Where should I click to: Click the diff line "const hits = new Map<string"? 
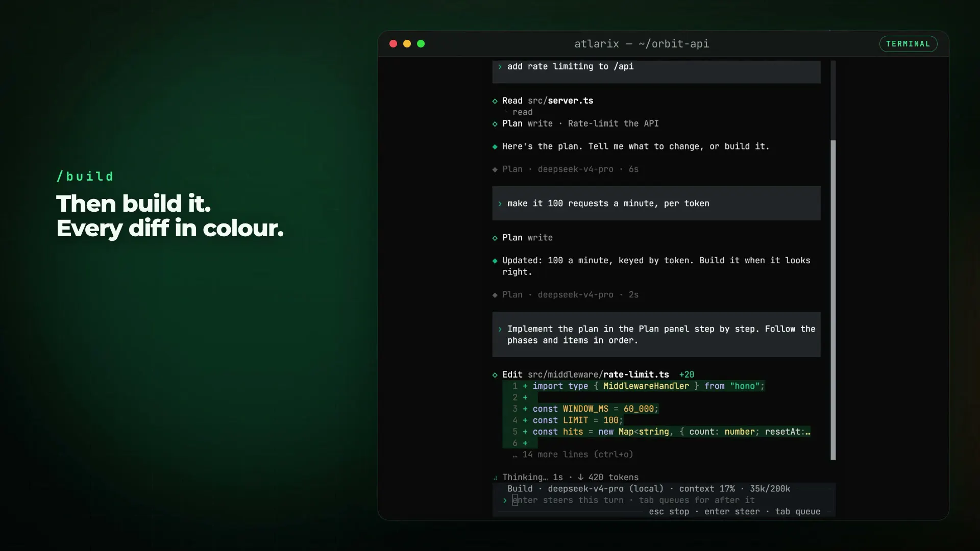tap(671, 432)
